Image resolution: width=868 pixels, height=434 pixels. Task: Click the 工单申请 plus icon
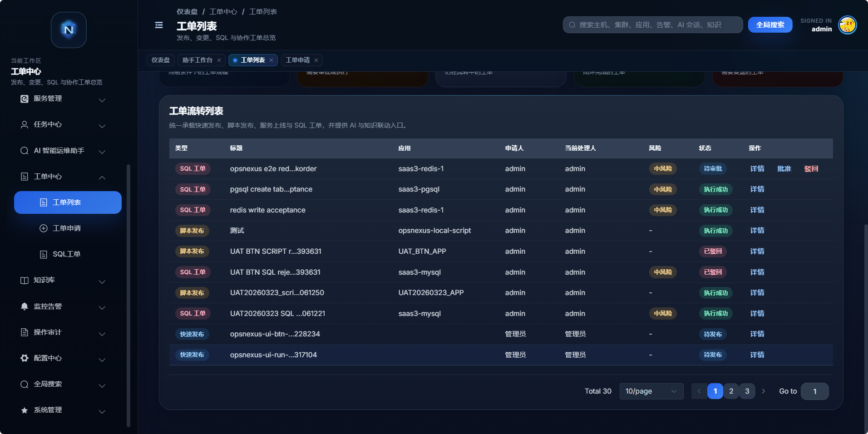pos(44,228)
